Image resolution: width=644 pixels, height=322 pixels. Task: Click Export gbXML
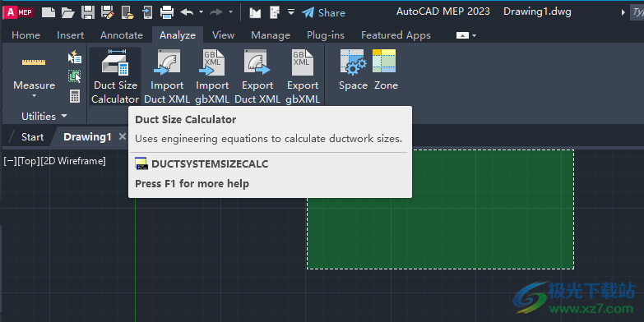(x=303, y=76)
